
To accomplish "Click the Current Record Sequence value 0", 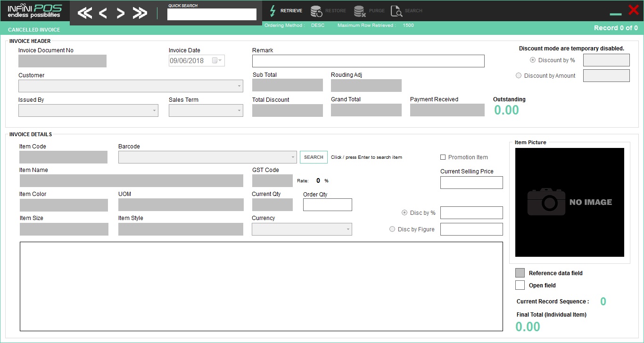I will (603, 302).
